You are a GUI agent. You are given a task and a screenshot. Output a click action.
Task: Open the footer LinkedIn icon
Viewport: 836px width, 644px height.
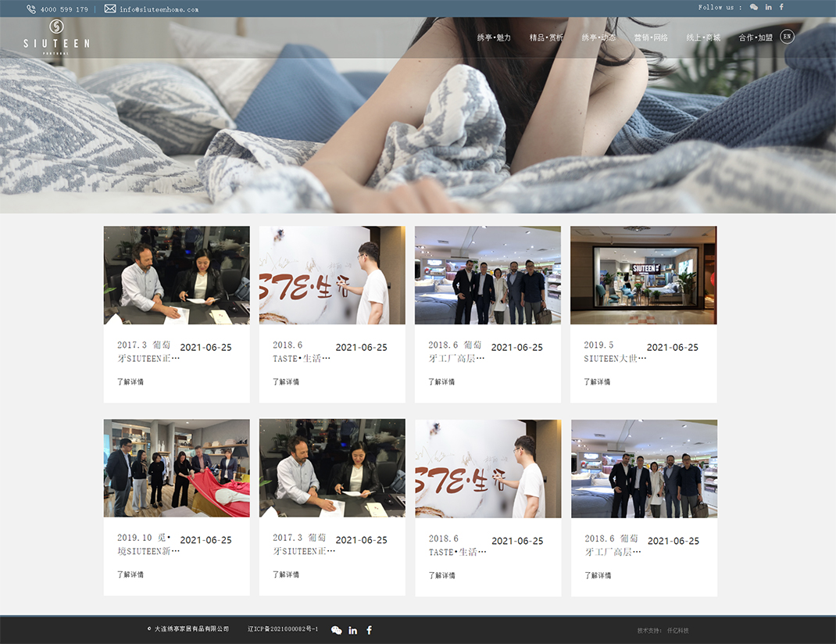(353, 630)
